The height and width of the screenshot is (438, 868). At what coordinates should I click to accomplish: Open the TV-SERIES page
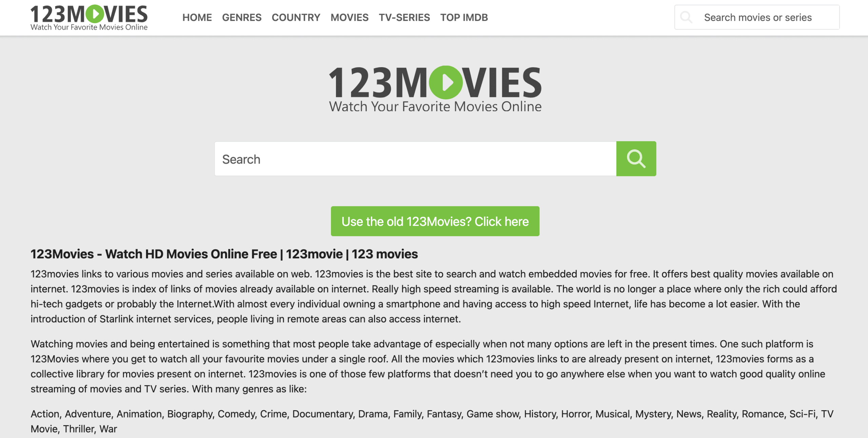[x=405, y=17]
